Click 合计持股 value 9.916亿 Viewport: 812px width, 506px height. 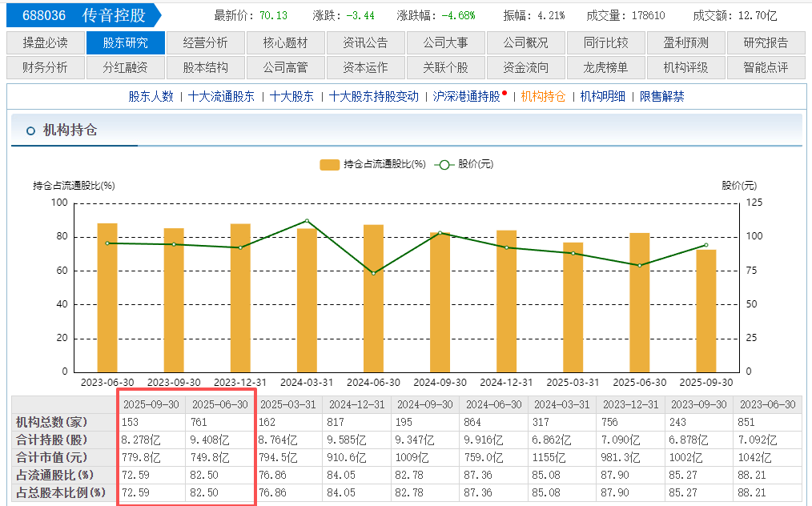[x=483, y=440]
